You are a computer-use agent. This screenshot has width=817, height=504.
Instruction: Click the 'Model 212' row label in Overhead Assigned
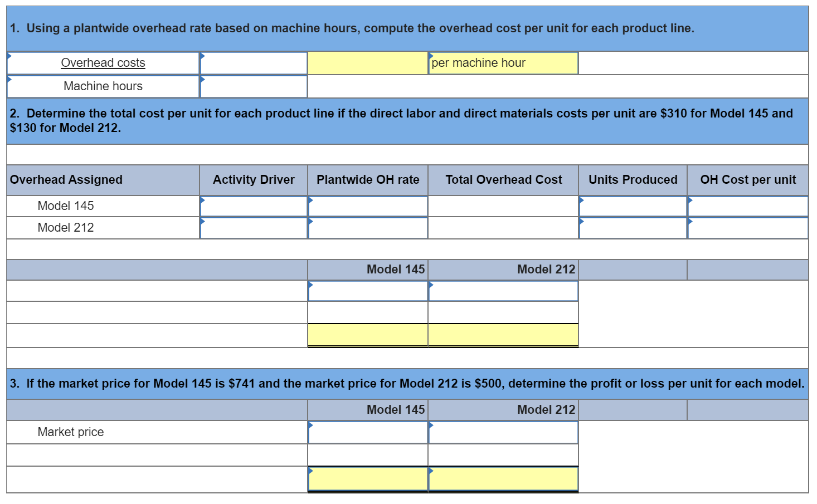tap(66, 228)
